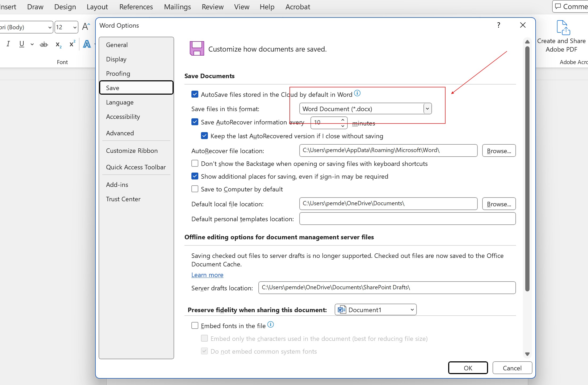
Task: Open the Preserve fidelity document dropdown
Action: 411,309
